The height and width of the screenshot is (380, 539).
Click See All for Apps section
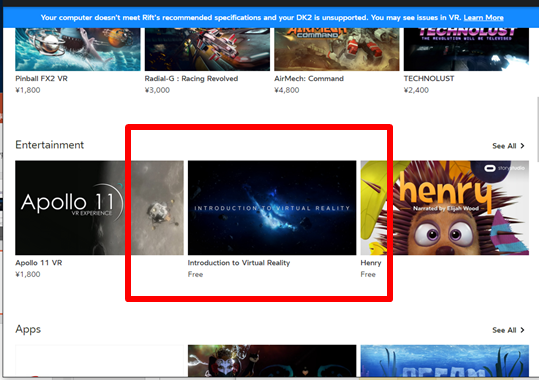504,330
